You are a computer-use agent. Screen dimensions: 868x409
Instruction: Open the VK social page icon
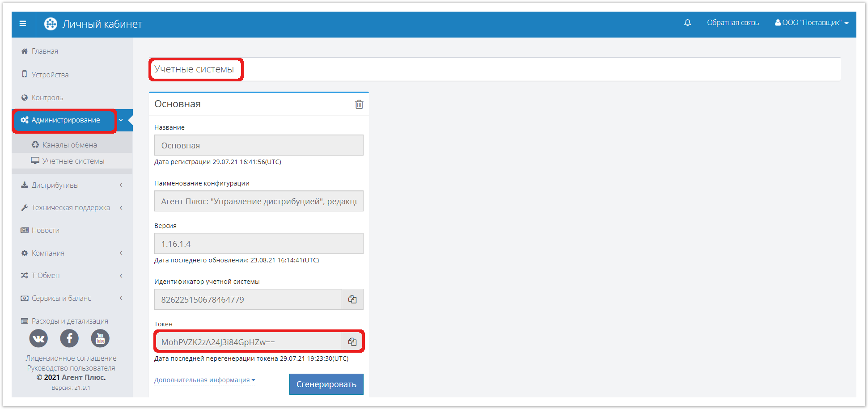[x=38, y=338]
